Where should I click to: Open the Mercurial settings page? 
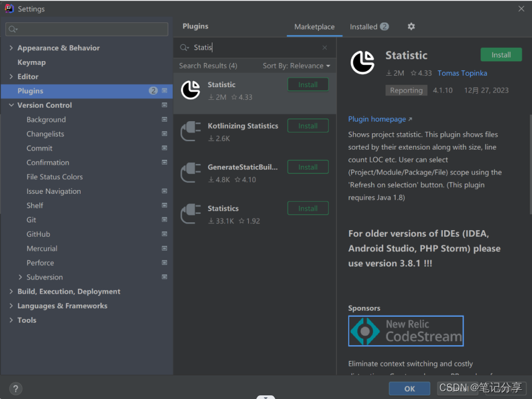coord(42,248)
